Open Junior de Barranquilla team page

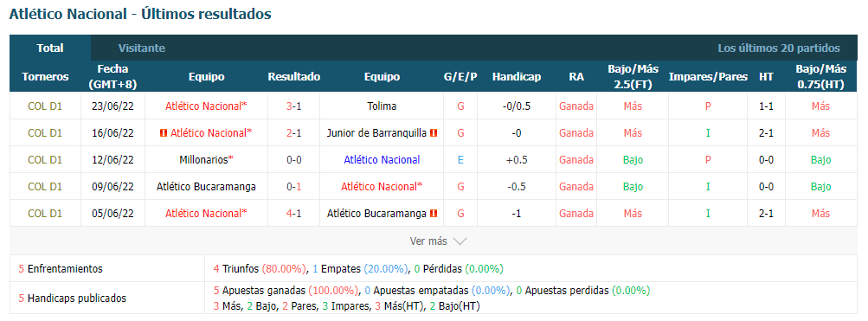376,133
